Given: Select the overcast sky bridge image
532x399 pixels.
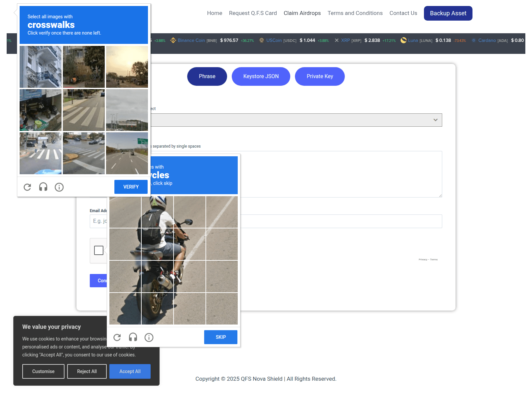Looking at the screenshot, I should tap(127, 110).
